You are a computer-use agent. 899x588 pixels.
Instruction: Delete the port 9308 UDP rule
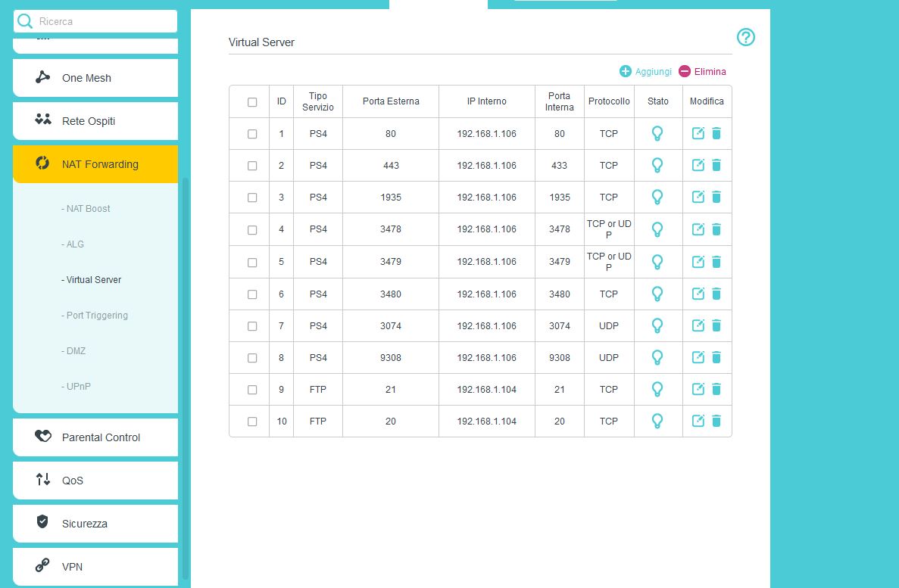[x=716, y=357]
